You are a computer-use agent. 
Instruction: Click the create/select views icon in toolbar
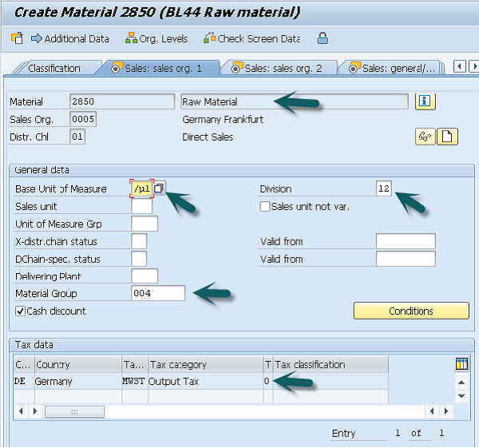[17, 38]
